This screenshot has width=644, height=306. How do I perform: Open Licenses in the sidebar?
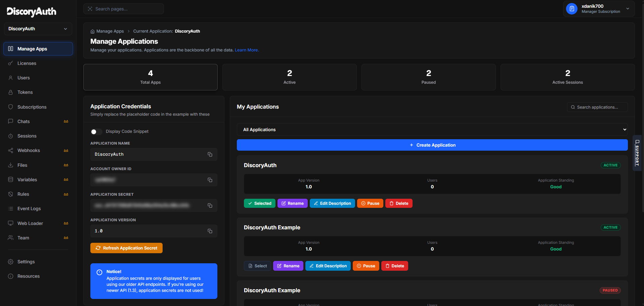tap(38, 63)
